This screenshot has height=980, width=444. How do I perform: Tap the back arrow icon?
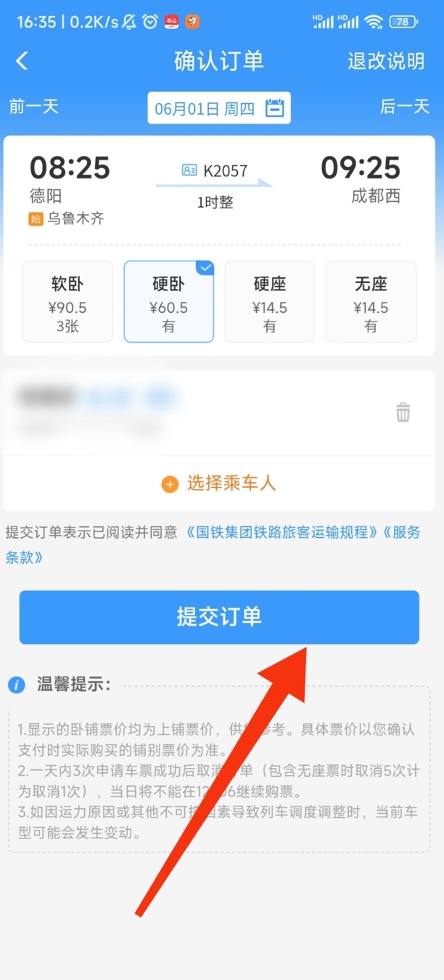22,61
